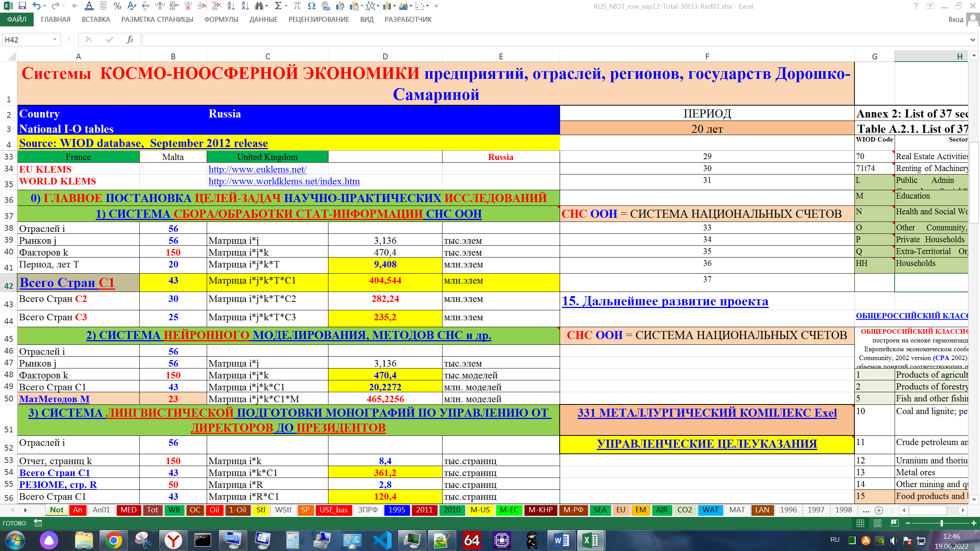
Task: Click the Find binoculars icon
Action: (259, 6)
